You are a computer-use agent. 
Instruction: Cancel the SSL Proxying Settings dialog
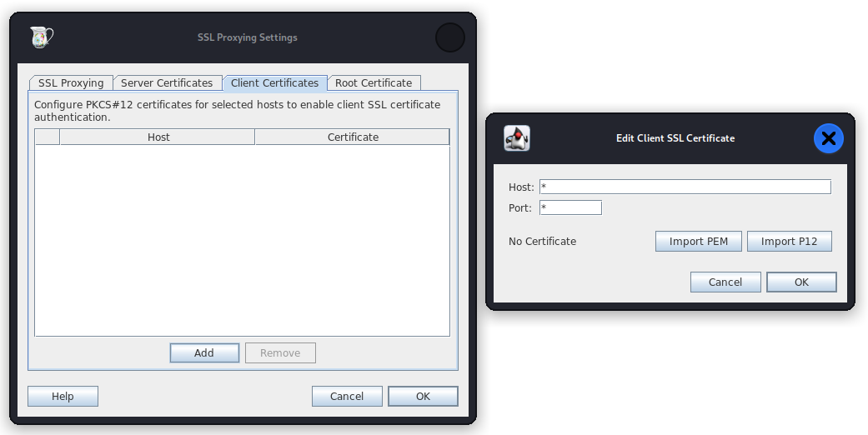point(347,397)
